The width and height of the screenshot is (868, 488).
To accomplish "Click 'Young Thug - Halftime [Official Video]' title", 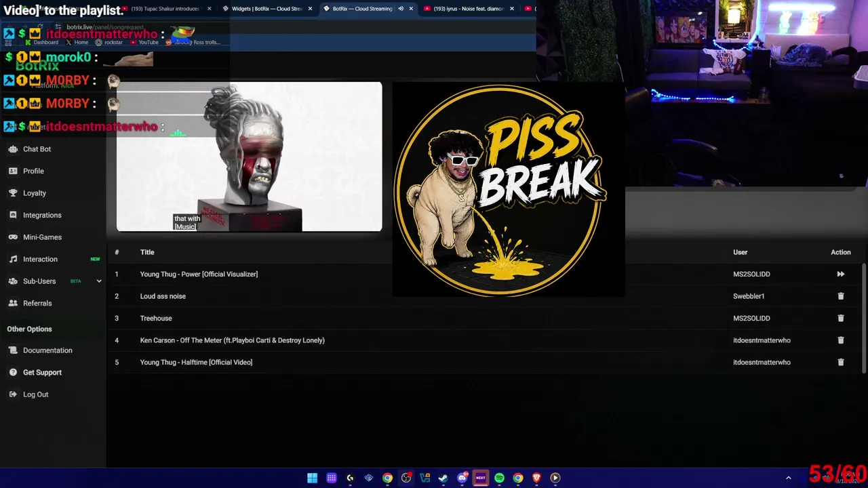I will pyautogui.click(x=196, y=362).
